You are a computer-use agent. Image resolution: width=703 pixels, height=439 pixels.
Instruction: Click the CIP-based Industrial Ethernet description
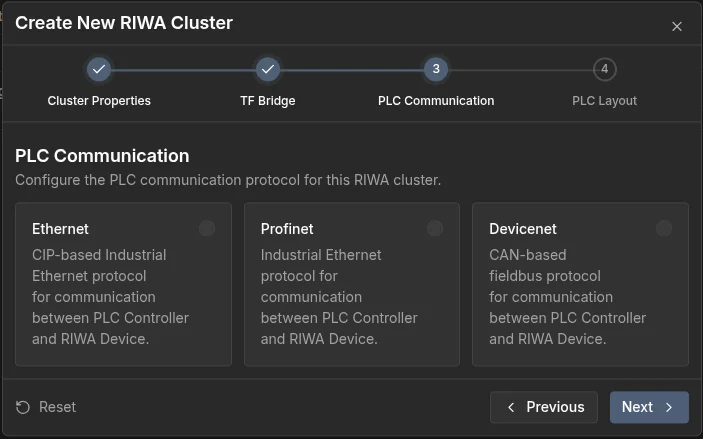tap(110, 297)
